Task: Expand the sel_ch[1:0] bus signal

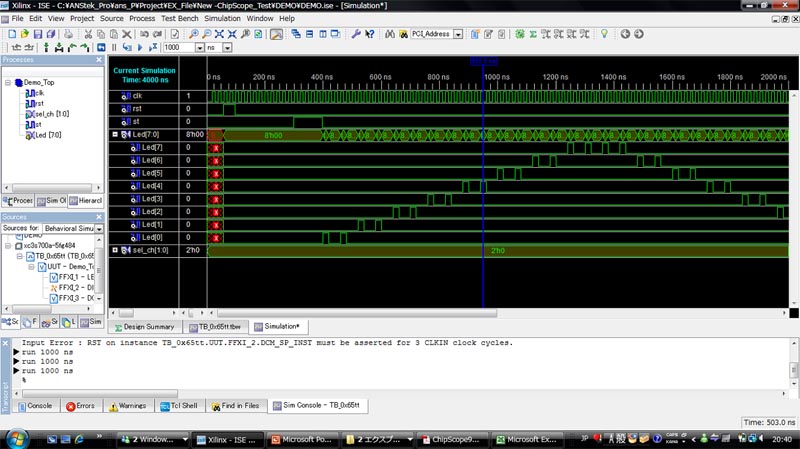Action: click(x=115, y=250)
